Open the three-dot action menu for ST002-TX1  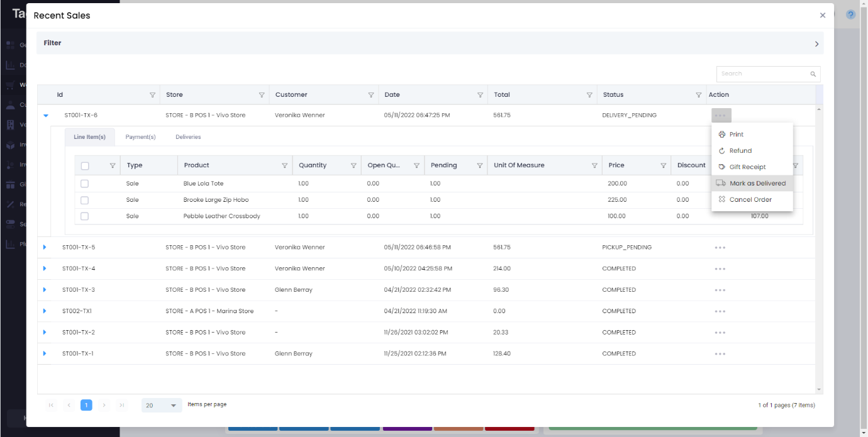720,311
